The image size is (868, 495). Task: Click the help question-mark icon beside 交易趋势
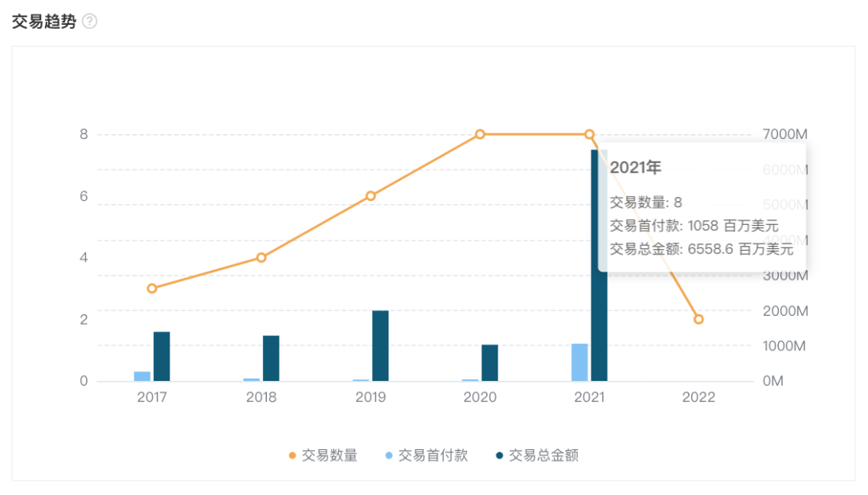point(90,22)
